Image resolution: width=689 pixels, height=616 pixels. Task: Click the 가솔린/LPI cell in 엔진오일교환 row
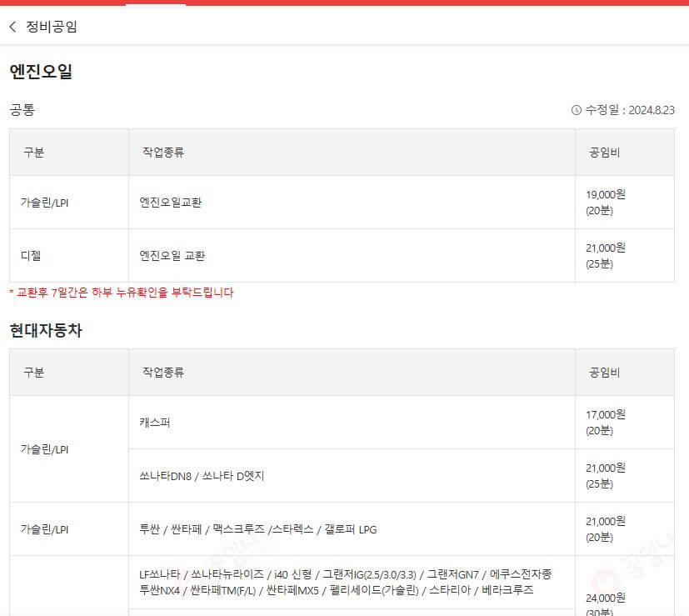(69, 203)
